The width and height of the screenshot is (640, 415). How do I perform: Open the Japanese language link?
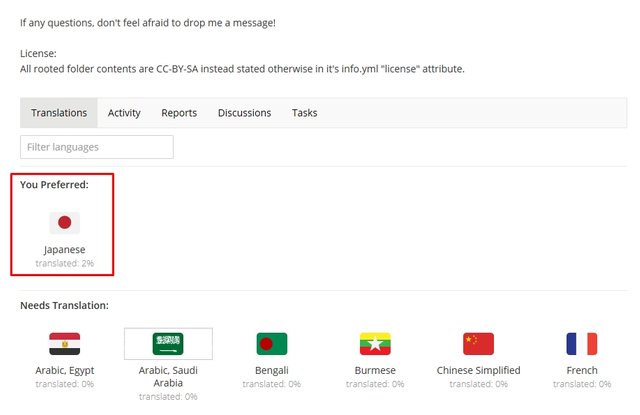tap(64, 249)
